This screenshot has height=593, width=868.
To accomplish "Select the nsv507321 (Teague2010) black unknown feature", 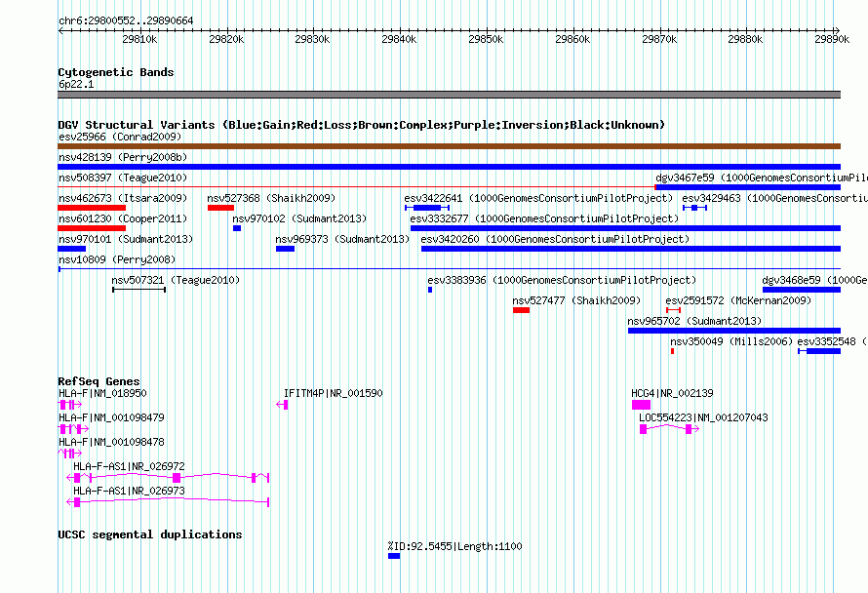I will click(x=138, y=290).
